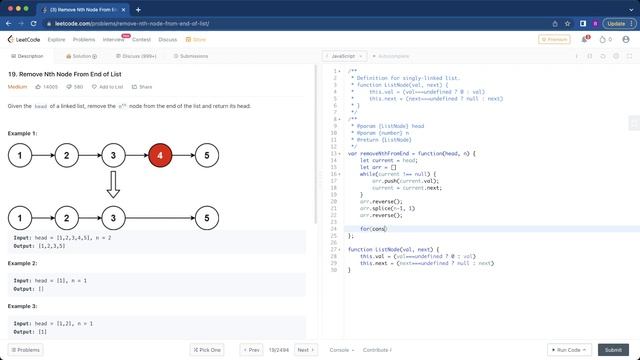Toggle editor fullscreen icon

click(x=629, y=56)
